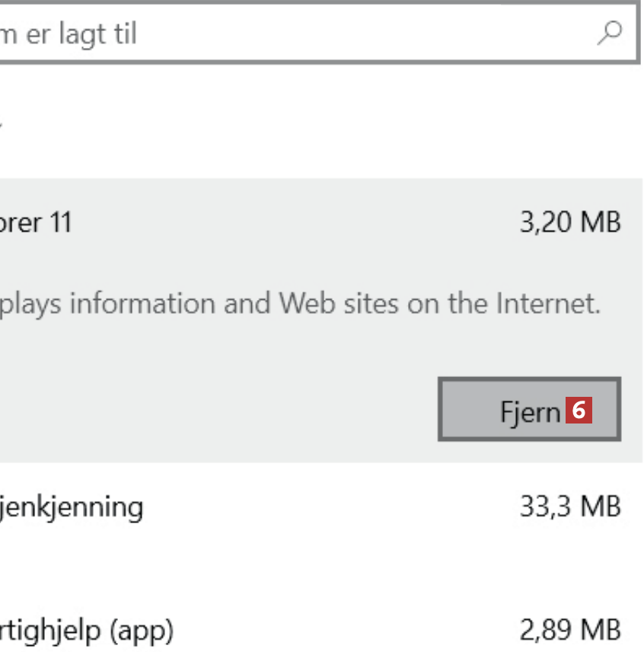Click the search magnifier icon
Image resolution: width=644 pixels, height=652 pixels.
click(x=609, y=34)
